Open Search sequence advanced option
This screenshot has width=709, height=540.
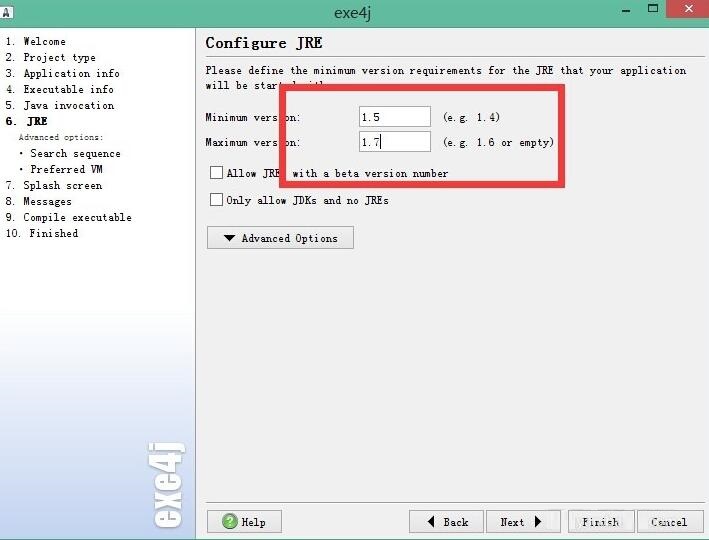(75, 153)
